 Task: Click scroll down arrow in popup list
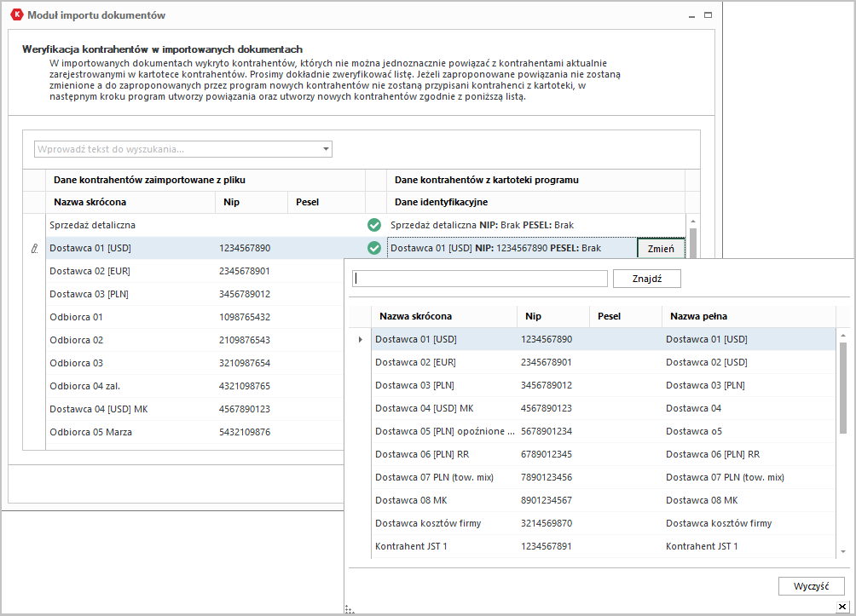(x=843, y=551)
